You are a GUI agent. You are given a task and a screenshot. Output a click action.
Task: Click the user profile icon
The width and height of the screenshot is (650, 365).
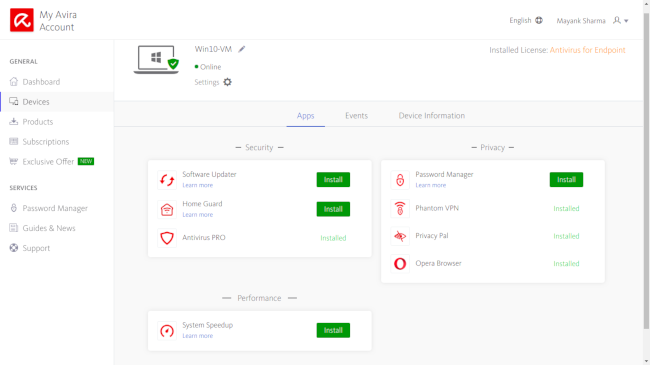click(x=617, y=20)
